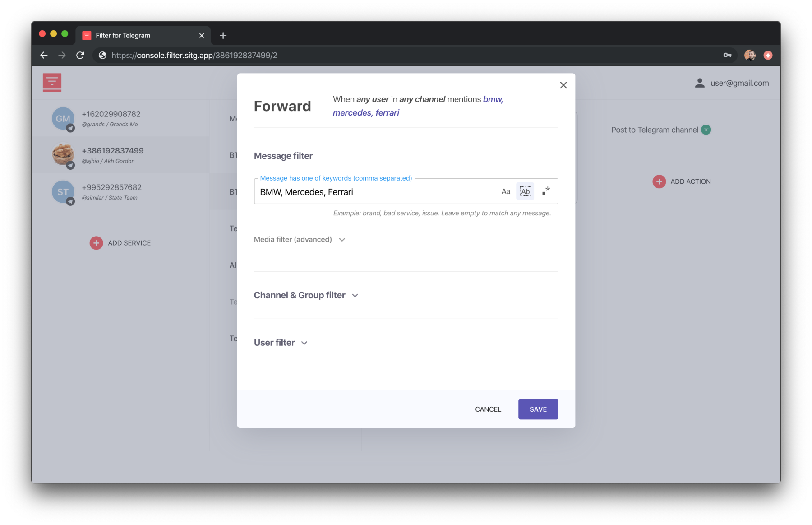Toggle whole word matching (Ab)
The width and height of the screenshot is (812, 525).
525,191
